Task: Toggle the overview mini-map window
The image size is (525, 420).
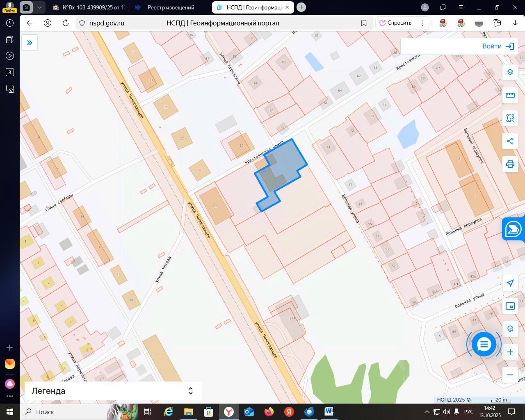Action: (x=510, y=306)
